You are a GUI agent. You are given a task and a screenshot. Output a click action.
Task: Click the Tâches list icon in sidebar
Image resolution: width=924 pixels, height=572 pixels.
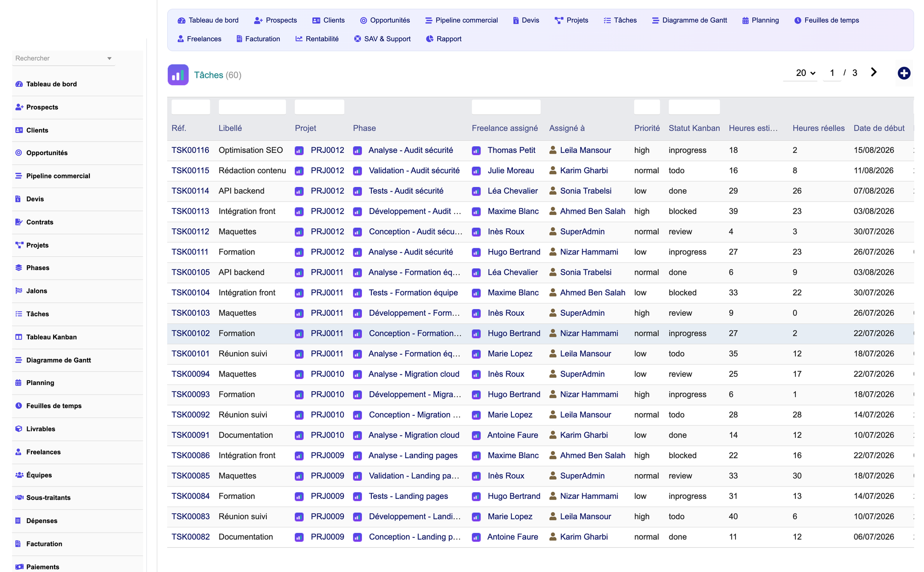[x=19, y=314]
